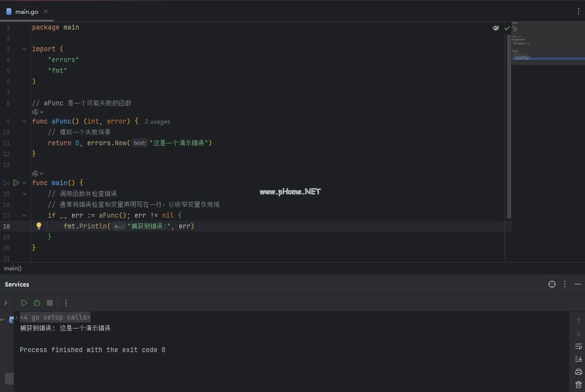Clear console output with the trash icon
This screenshot has height=392, width=585.
579,384
